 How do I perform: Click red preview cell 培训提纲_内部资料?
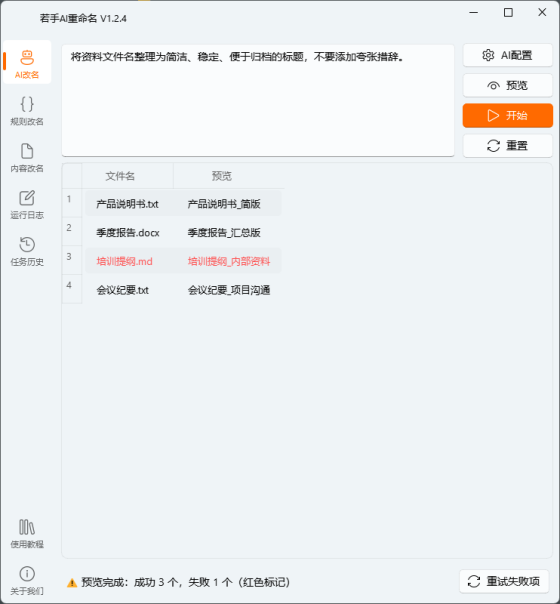pyautogui.click(x=229, y=262)
